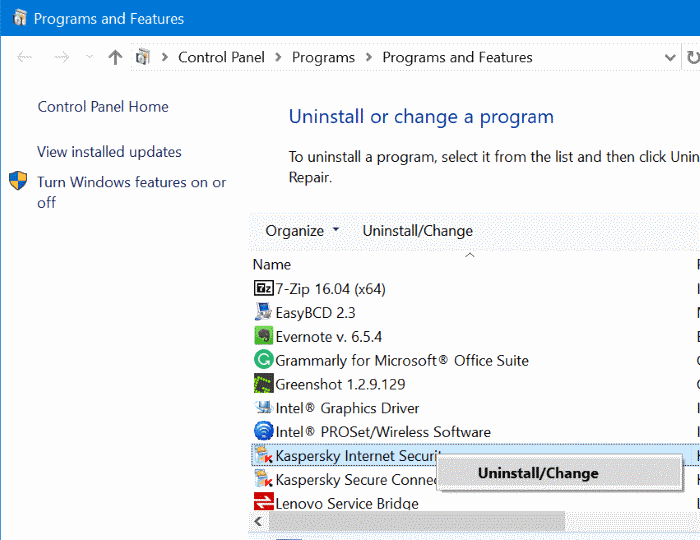This screenshot has width=700, height=540.
Task: Select the Intel Graphics Driver icon
Action: click(264, 409)
